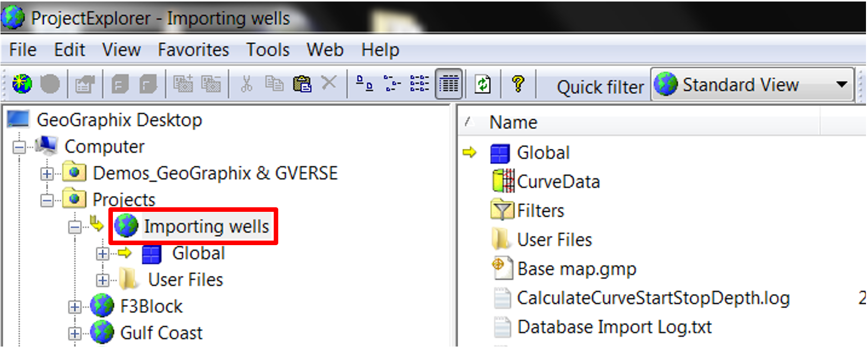Click the Quick filter label
The width and height of the screenshot is (868, 347).
click(600, 87)
